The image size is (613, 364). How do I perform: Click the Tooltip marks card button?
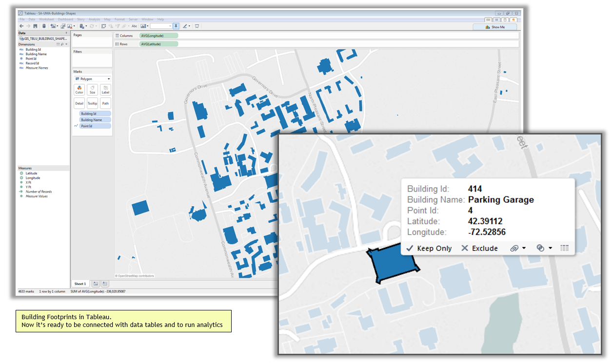pos(92,103)
